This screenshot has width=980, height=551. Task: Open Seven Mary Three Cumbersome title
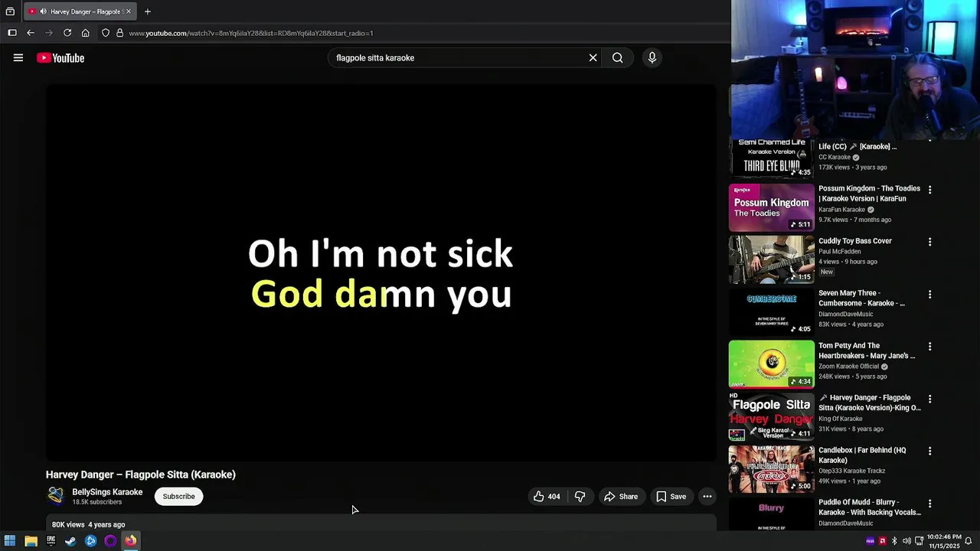click(861, 298)
